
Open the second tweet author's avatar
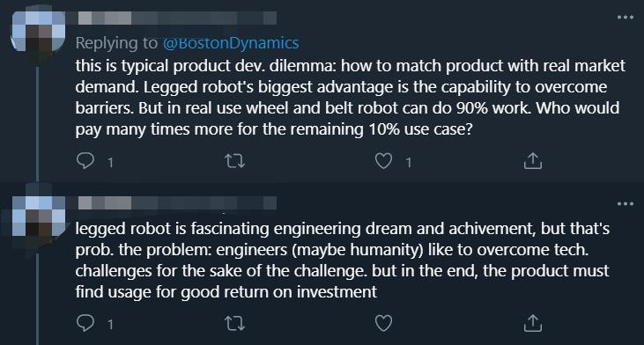pyautogui.click(x=38, y=216)
